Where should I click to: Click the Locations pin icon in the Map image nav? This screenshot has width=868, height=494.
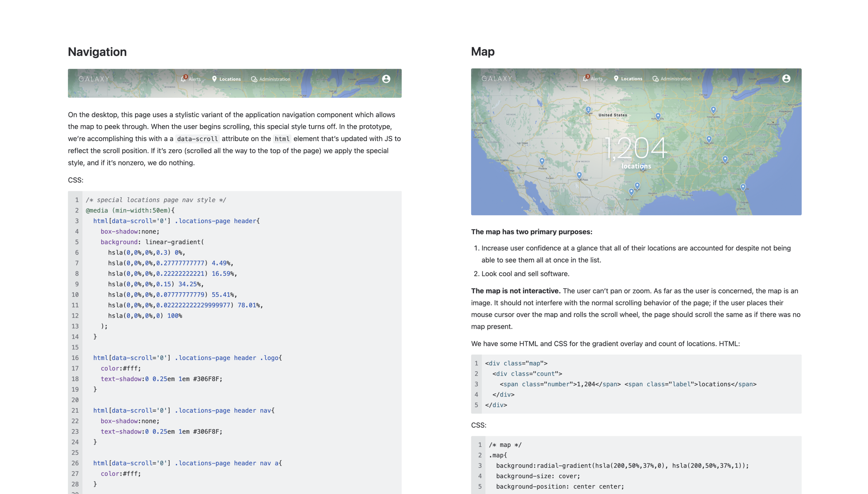616,78
